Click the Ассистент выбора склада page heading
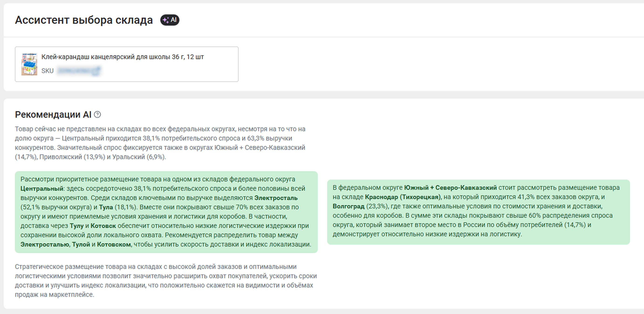The width and height of the screenshot is (644, 314). tap(84, 20)
